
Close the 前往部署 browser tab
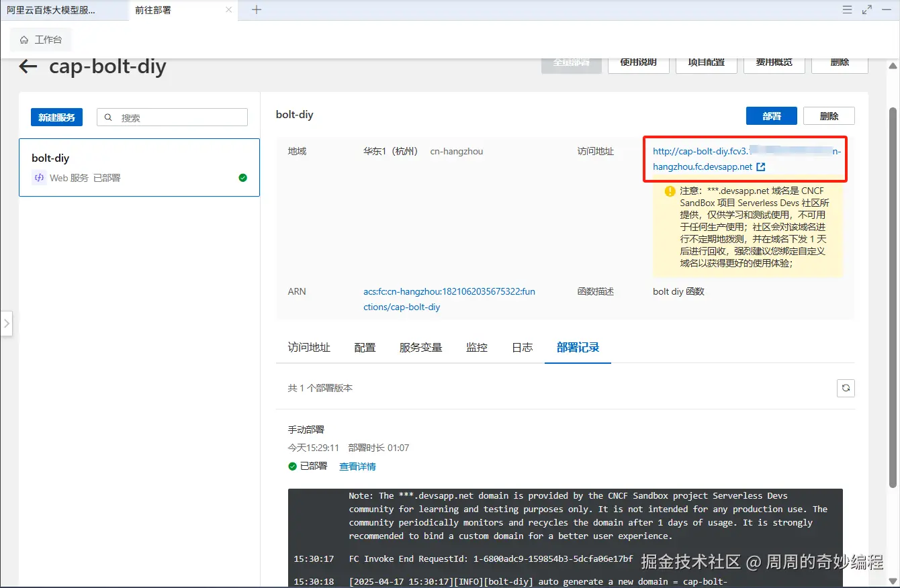pos(229,10)
